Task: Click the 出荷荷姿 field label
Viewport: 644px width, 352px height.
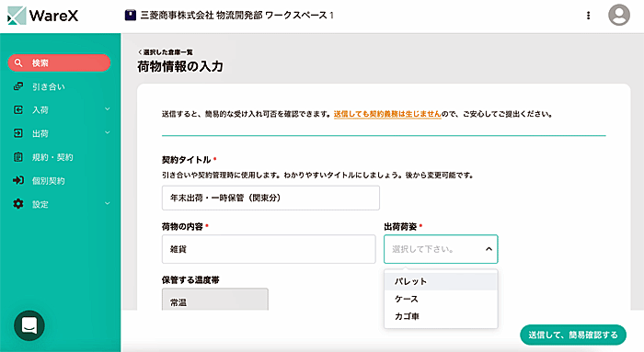Action: pyautogui.click(x=400, y=226)
